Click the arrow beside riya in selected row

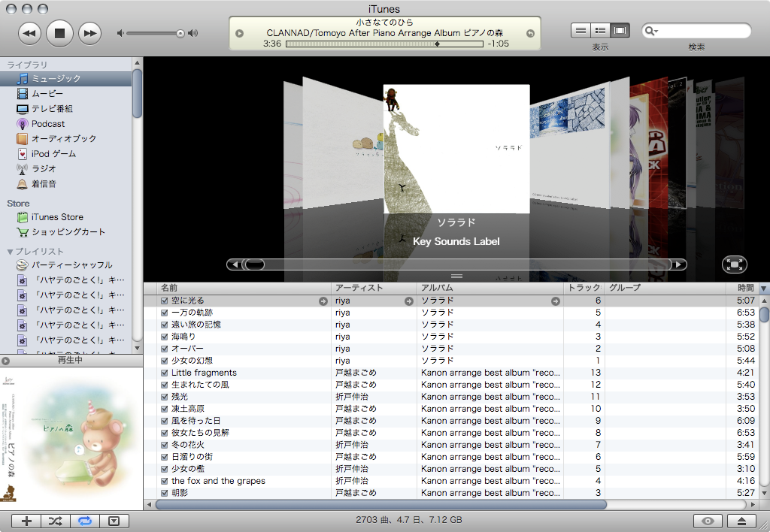[408, 301]
